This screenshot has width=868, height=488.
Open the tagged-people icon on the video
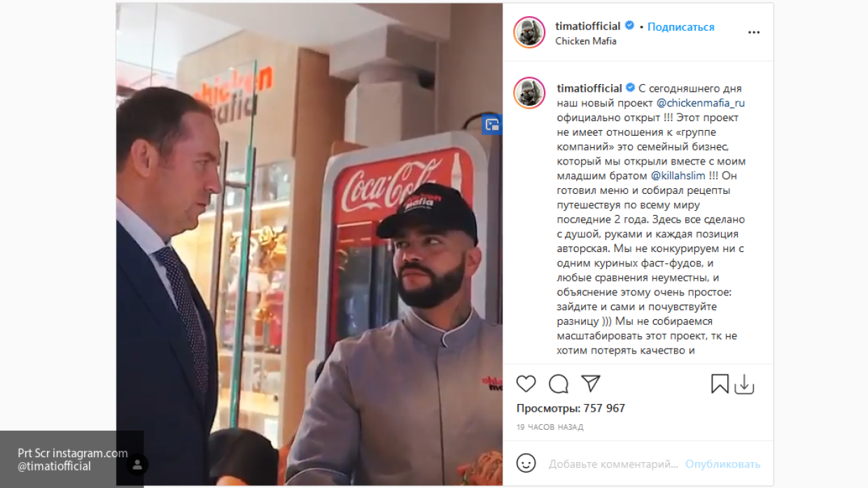click(x=137, y=464)
